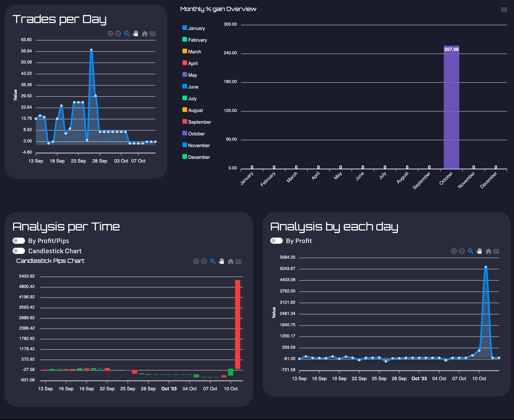
Task: Zoom out on Candlestick Pips Chart
Action: click(x=204, y=261)
